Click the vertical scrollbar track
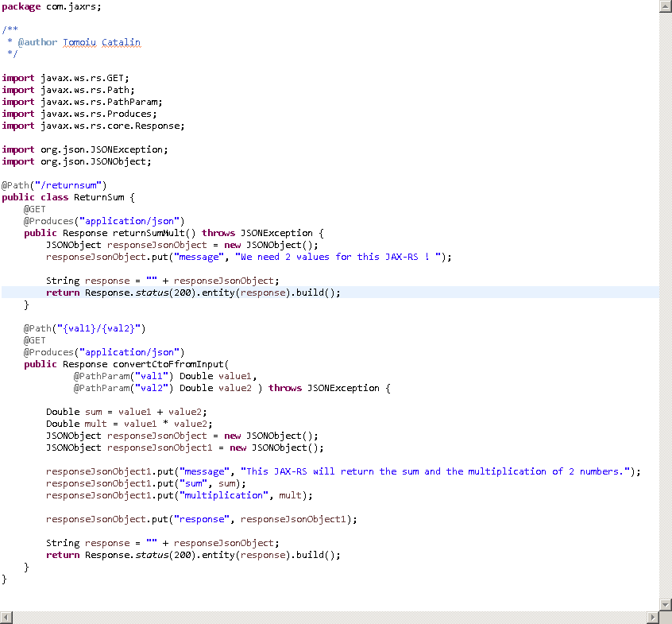 point(665,305)
